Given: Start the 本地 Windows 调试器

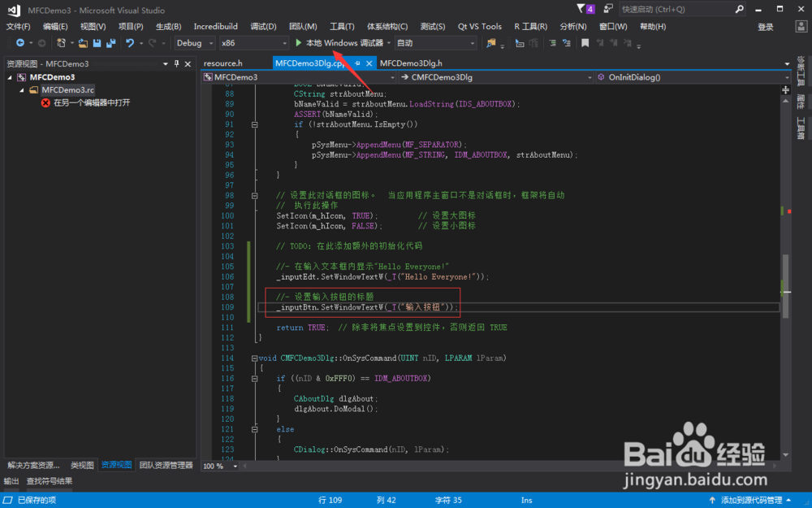Looking at the screenshot, I should [x=339, y=43].
